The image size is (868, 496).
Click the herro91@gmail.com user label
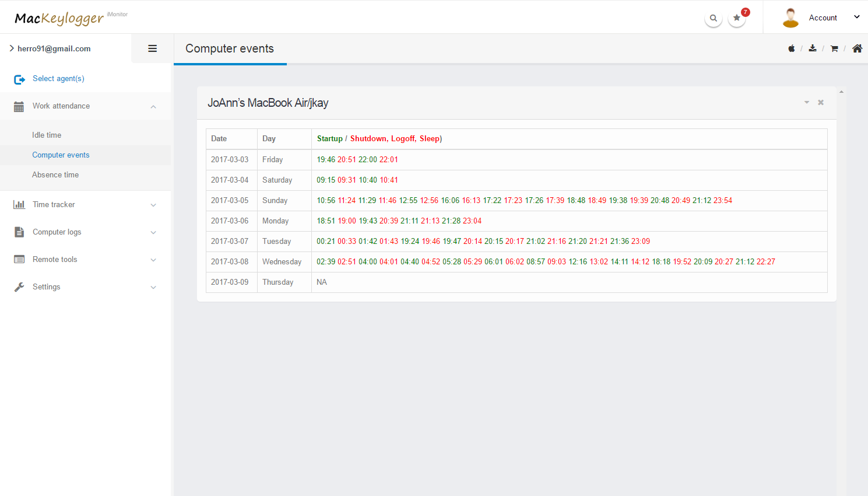point(54,48)
